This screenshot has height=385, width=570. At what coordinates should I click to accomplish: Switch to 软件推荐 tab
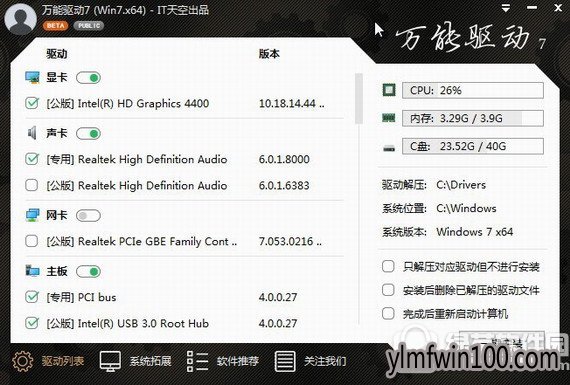pyautogui.click(x=238, y=361)
